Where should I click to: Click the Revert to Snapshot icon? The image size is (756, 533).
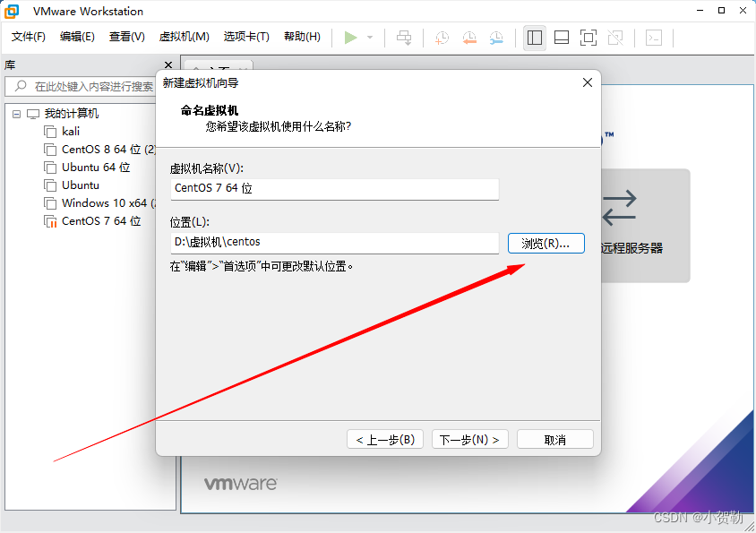click(469, 38)
